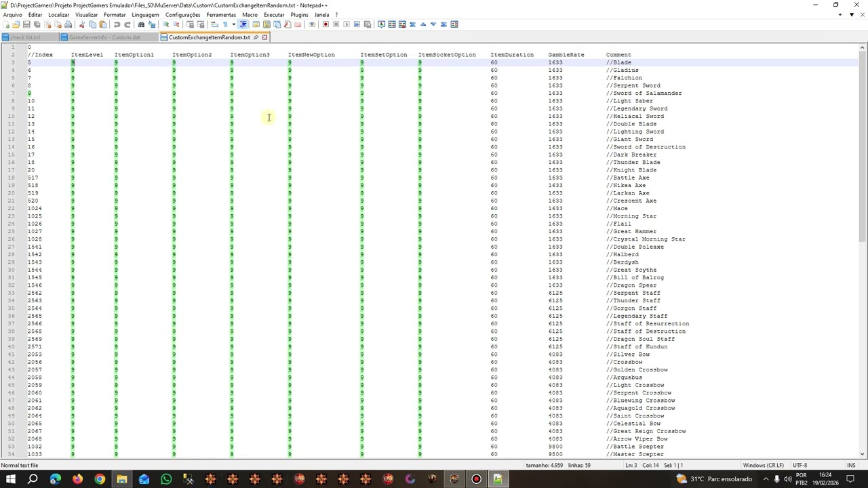Click the //Sword of Destruction comment

pos(646,147)
